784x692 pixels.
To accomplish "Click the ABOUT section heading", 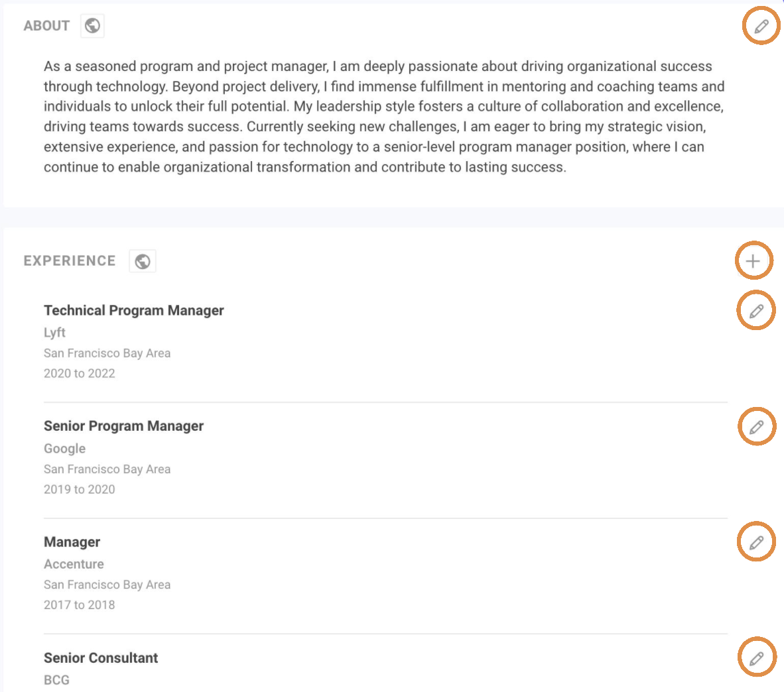I will [46, 26].
